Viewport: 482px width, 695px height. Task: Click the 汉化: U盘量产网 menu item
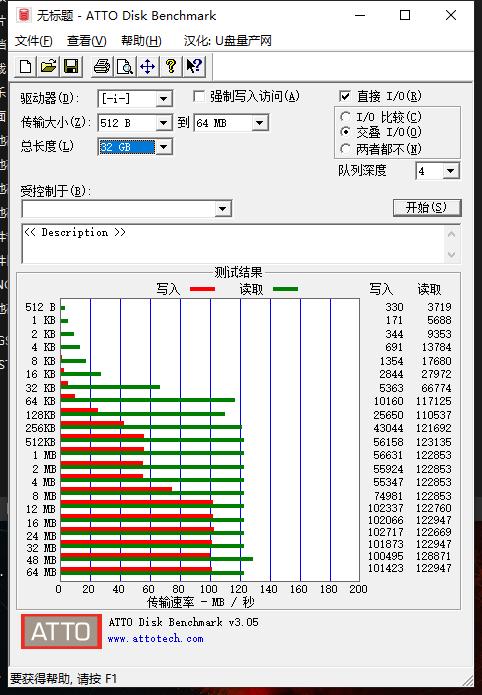(x=227, y=41)
